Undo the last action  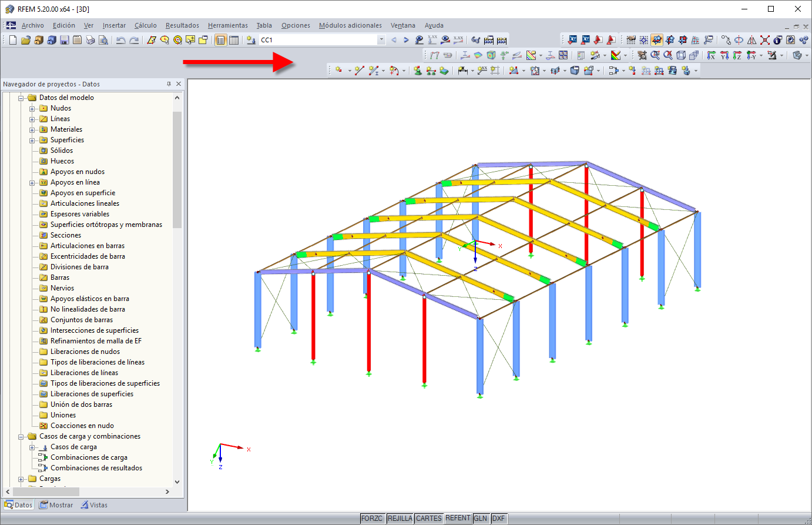point(120,40)
